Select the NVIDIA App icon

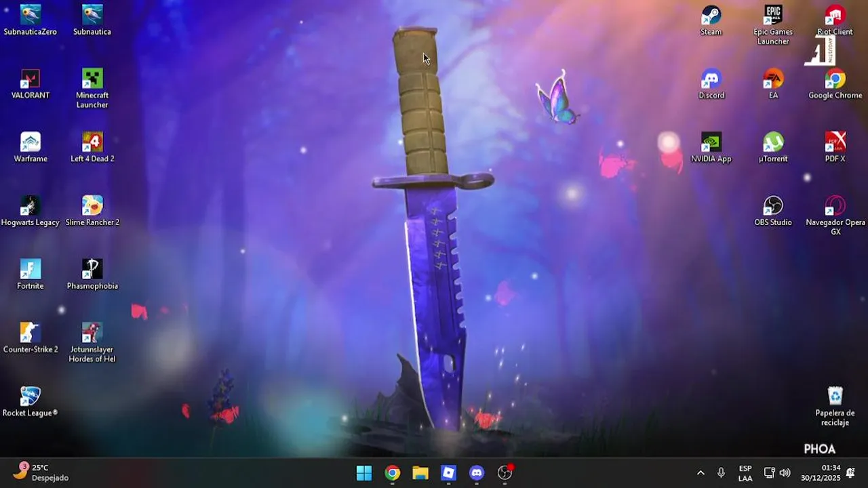point(711,148)
